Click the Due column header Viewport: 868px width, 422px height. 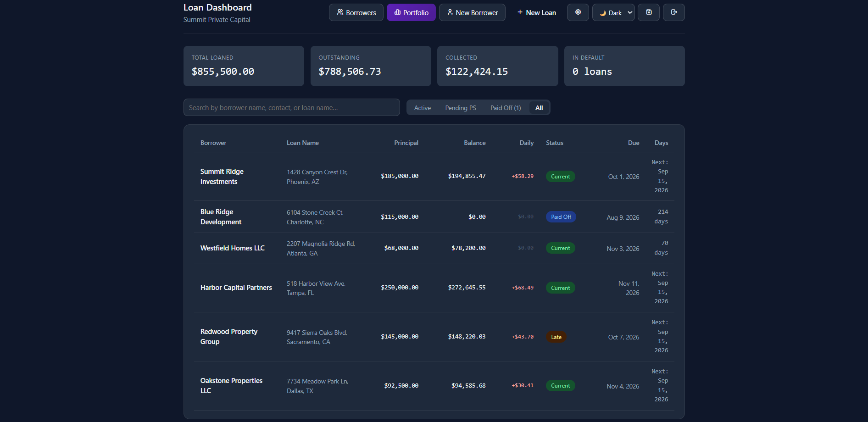click(x=634, y=143)
